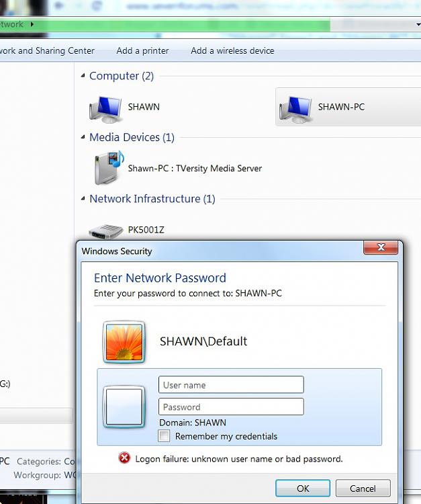Screen dimensions: 421x504
Task: Enable Remember my credentials checkbox
Action: 164,436
